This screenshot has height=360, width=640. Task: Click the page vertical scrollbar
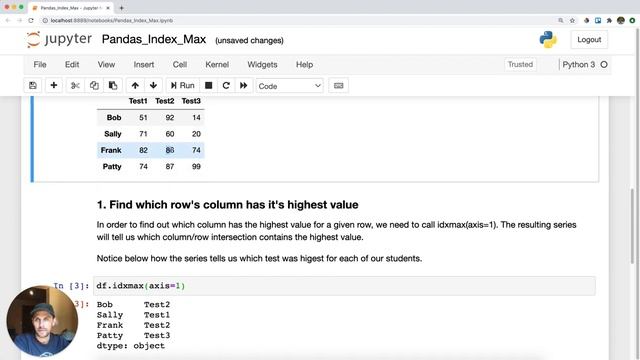tap(632, 227)
